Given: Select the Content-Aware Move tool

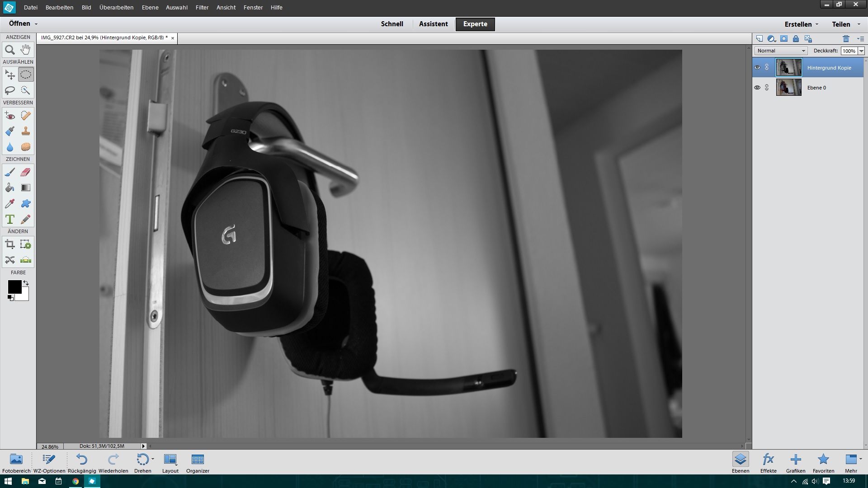Looking at the screenshot, I should coord(10,260).
